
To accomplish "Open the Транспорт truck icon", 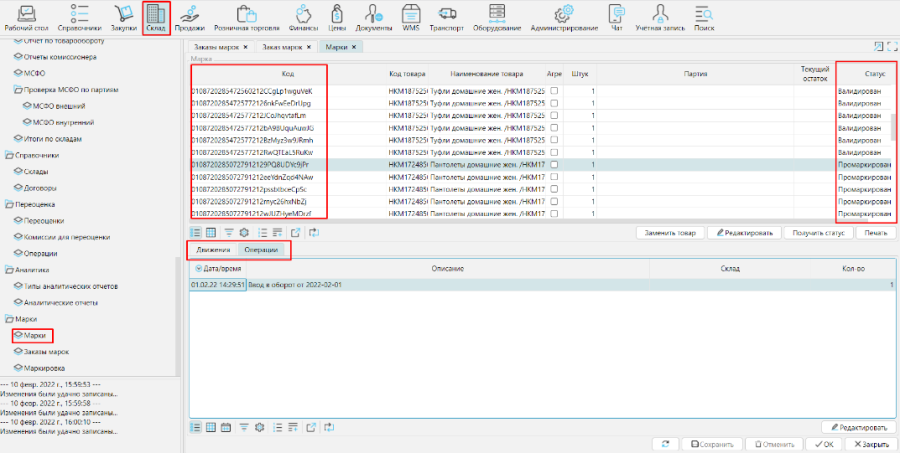I will click(x=447, y=18).
